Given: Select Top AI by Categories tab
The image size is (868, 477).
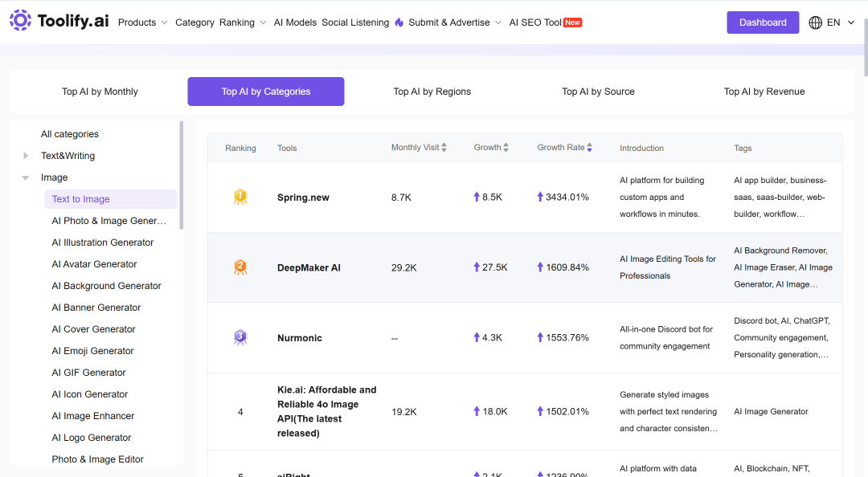Looking at the screenshot, I should pos(266,92).
